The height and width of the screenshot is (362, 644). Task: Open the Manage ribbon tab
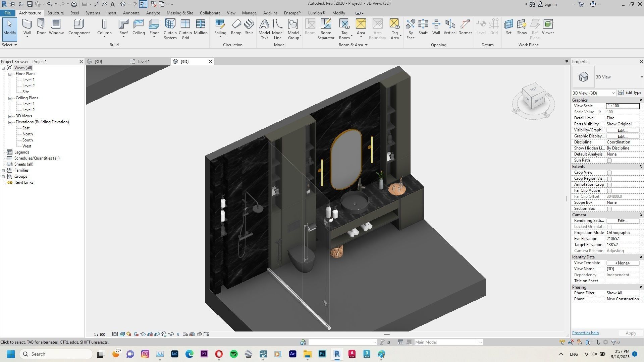[x=249, y=13]
